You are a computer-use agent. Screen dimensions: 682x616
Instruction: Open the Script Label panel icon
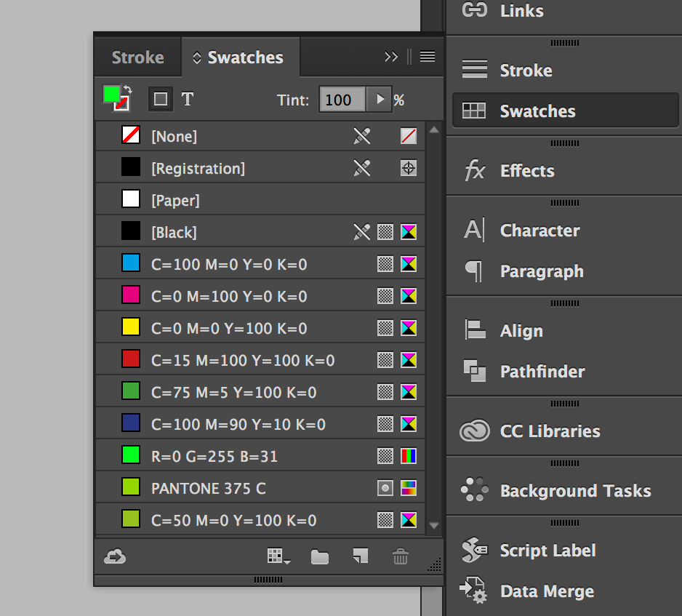click(x=474, y=551)
